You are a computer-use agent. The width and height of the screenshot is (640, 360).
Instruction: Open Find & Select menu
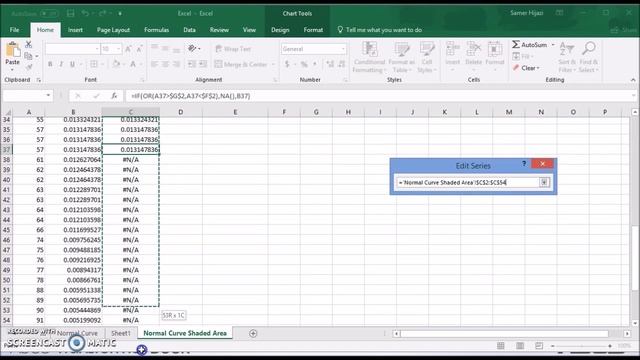(588, 57)
